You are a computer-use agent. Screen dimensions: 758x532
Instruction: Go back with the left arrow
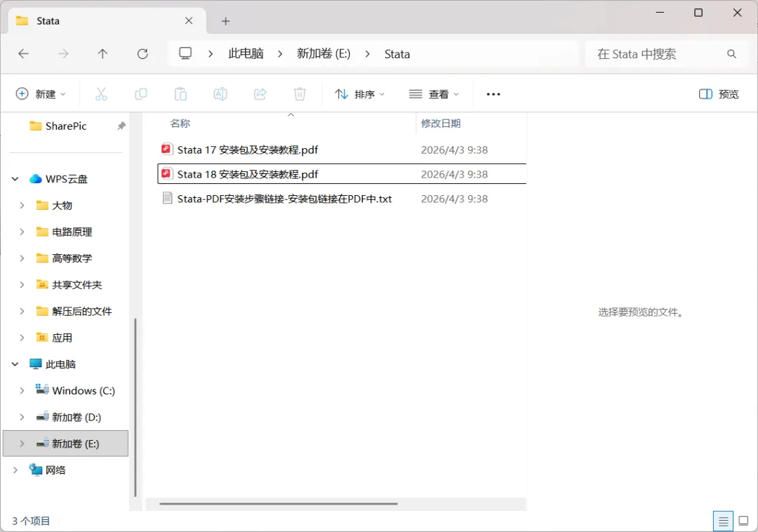coord(23,53)
